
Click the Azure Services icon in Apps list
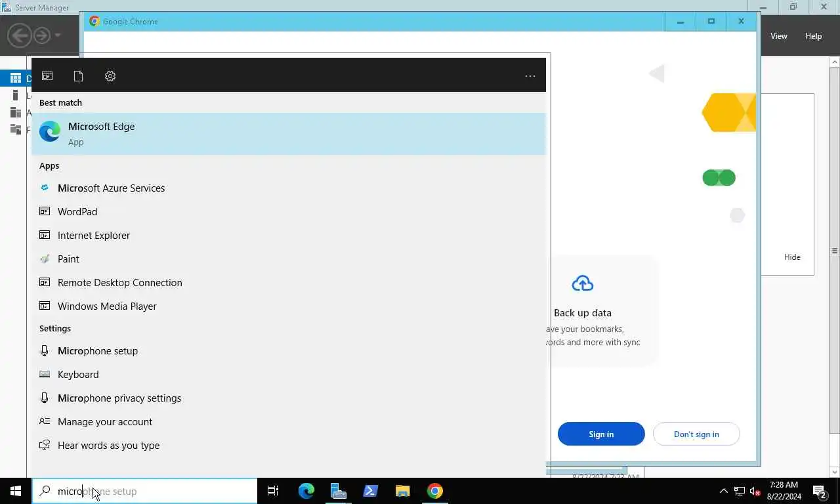(45, 188)
